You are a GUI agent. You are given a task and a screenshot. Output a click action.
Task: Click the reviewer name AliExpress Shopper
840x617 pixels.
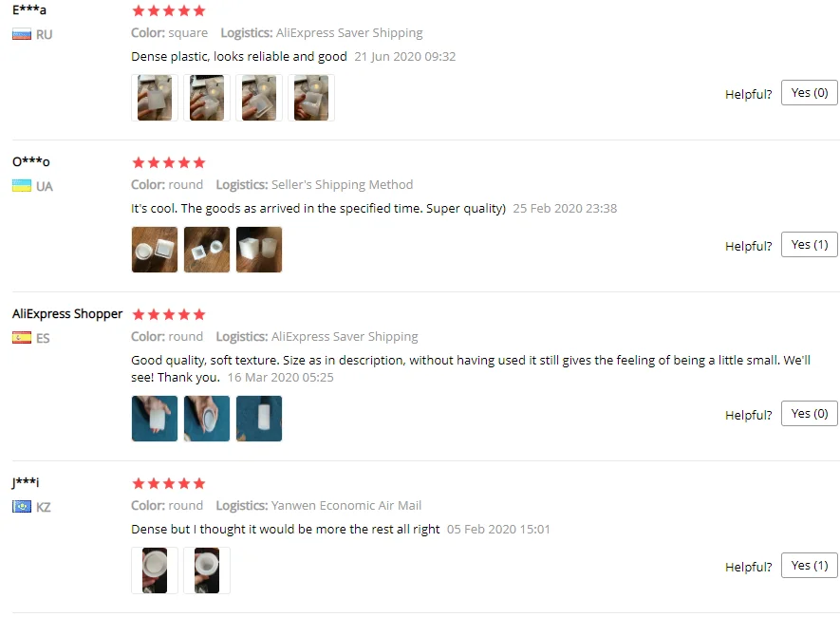[67, 314]
